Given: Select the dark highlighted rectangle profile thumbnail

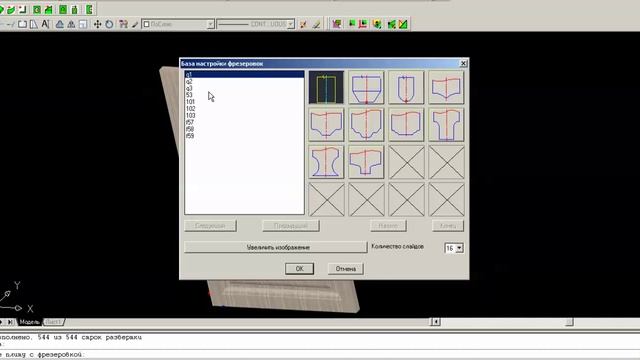Looking at the screenshot, I should coord(326,87).
